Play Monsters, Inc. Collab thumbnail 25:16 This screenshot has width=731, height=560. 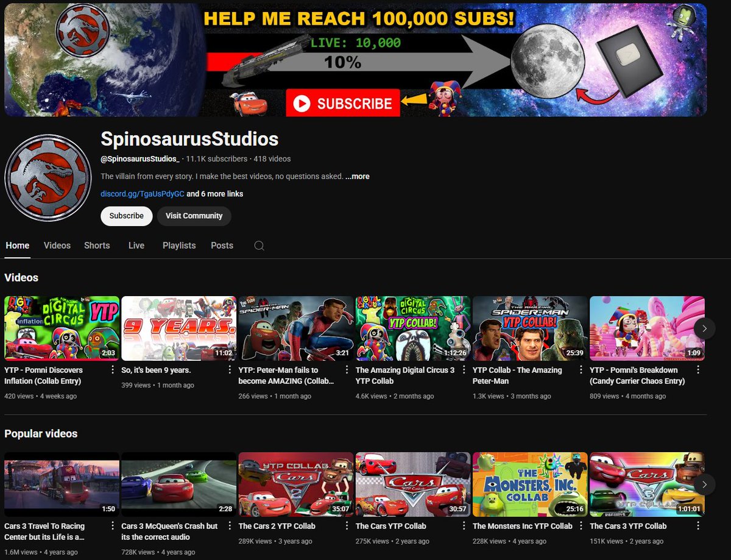(530, 484)
